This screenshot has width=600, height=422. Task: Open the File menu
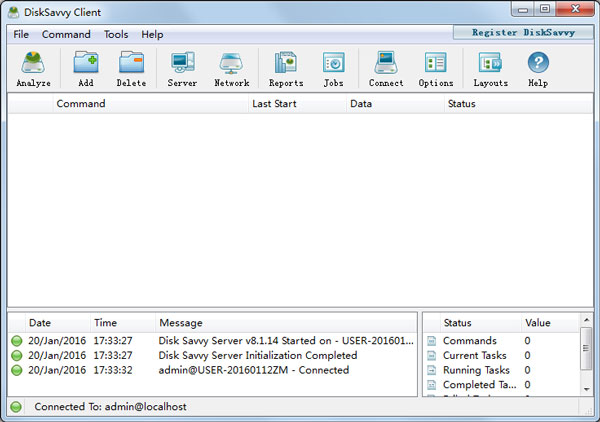(x=21, y=34)
